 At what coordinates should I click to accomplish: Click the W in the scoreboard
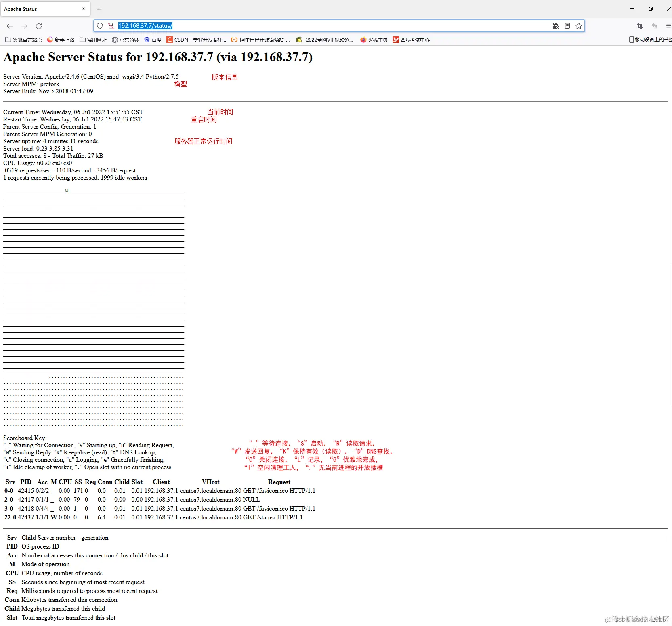point(67,191)
